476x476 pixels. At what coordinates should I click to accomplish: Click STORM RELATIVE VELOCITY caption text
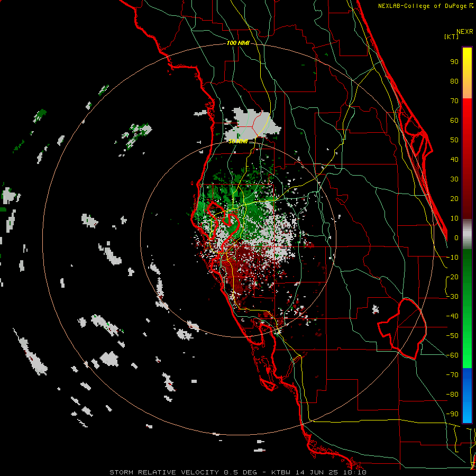166,472
